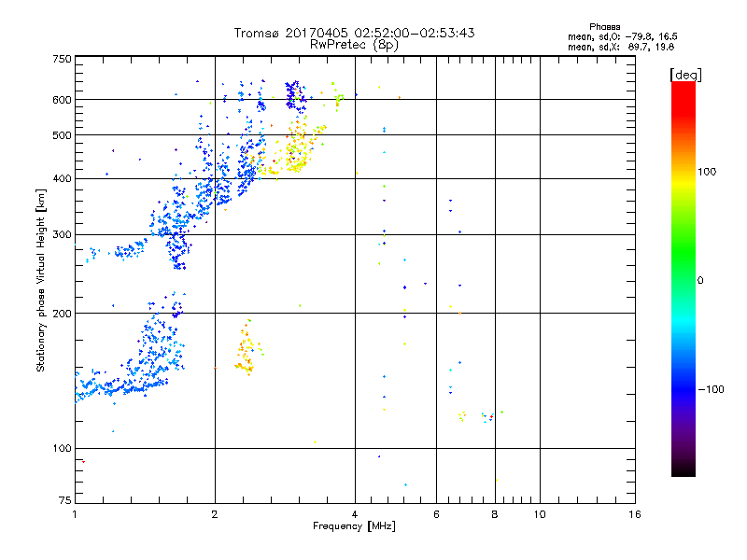Click the y-axis '600' tick label
The width and height of the screenshot is (747, 560).
click(62, 100)
